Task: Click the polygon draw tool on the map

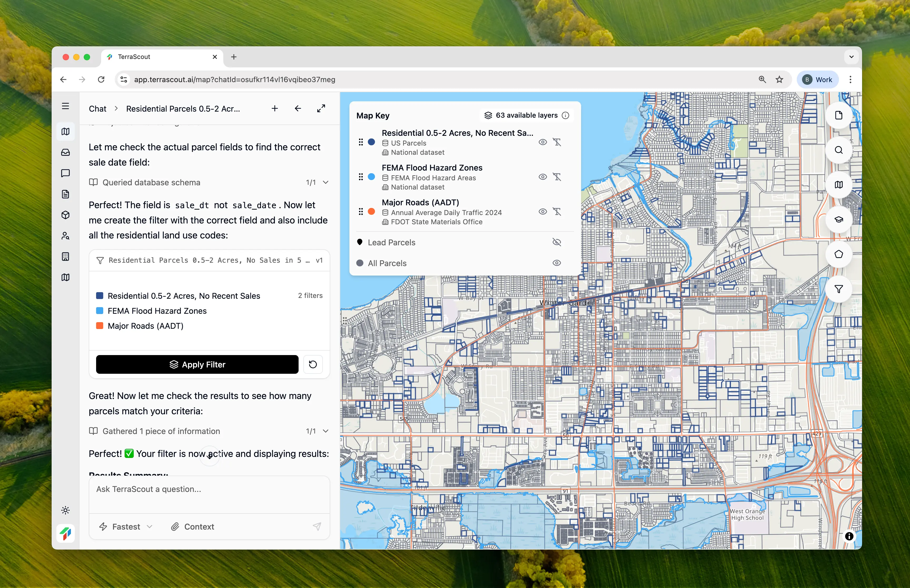Action: (838, 254)
